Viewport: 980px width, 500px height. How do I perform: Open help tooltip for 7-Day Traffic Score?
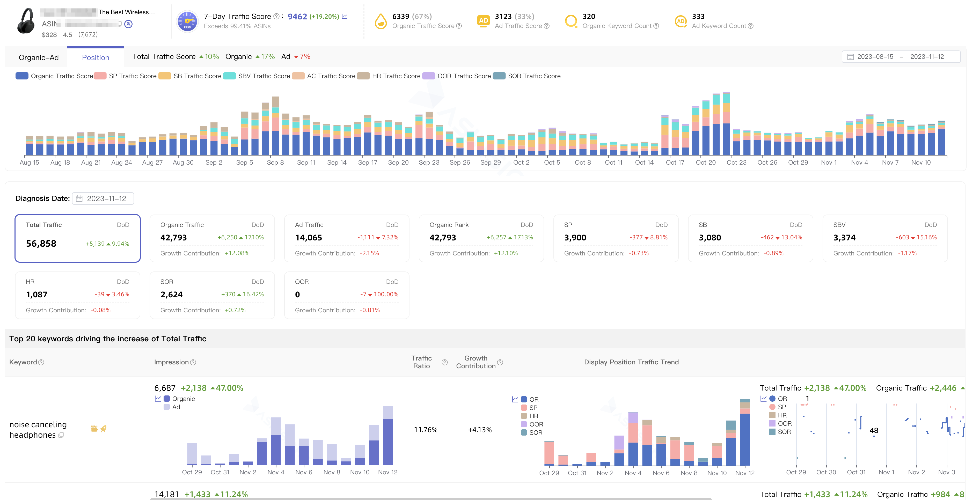coord(276,16)
